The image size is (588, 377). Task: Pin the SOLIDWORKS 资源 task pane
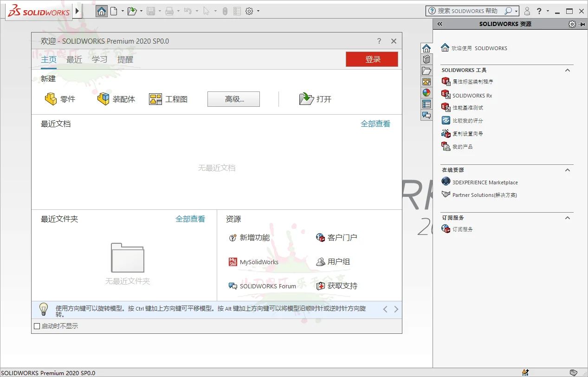point(581,24)
